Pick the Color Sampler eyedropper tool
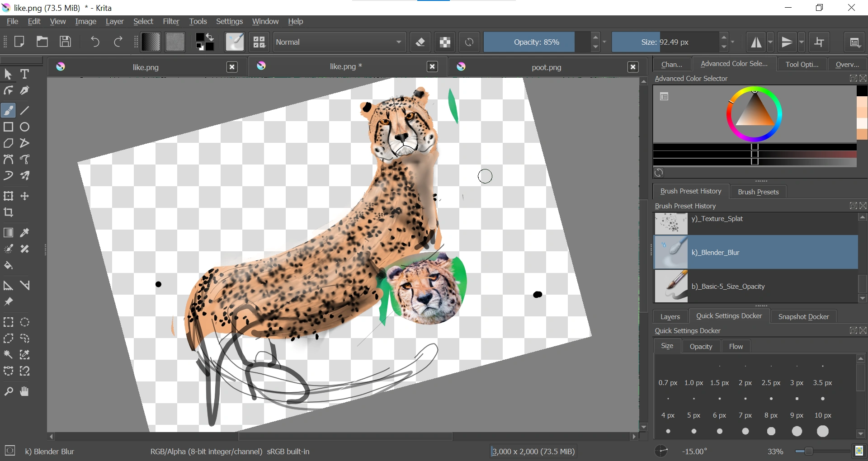This screenshot has height=461, width=868. pos(25,233)
